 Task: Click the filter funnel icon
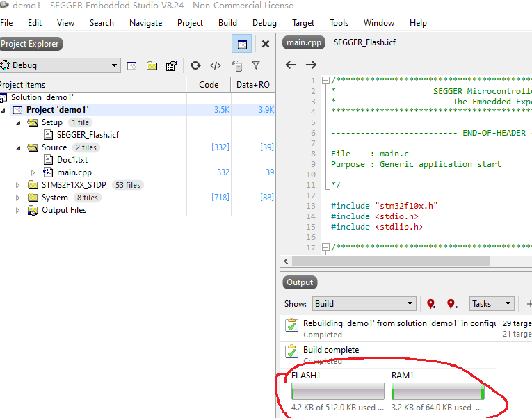[256, 65]
